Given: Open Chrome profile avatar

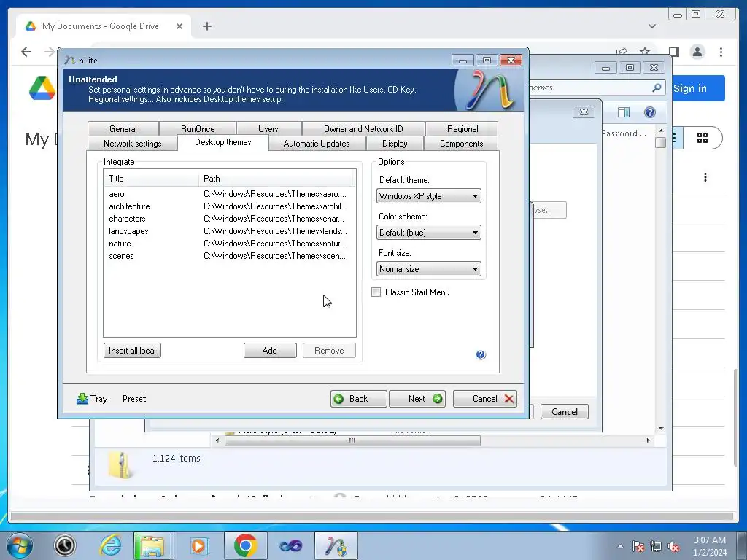Looking at the screenshot, I should click(x=697, y=52).
